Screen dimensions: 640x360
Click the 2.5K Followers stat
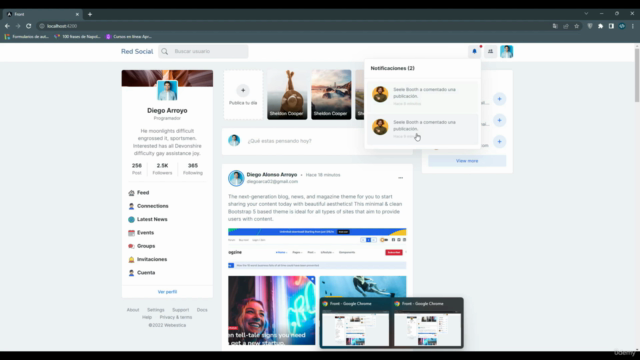click(x=162, y=169)
